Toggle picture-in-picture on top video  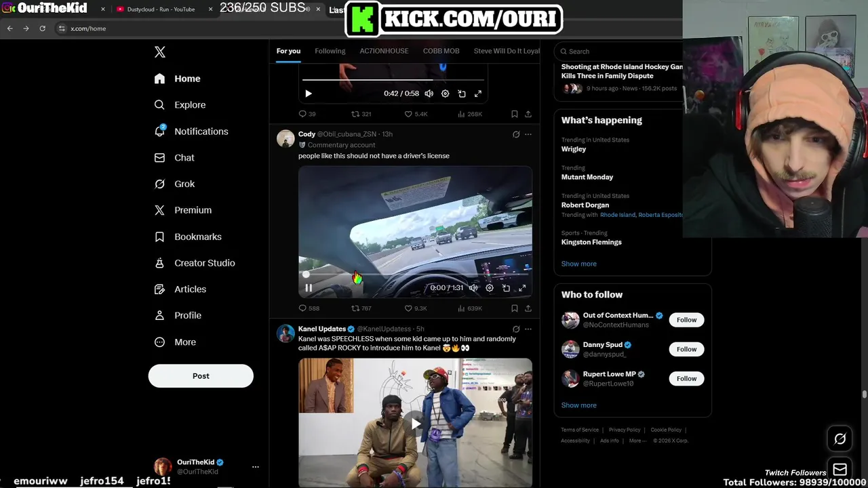(462, 94)
